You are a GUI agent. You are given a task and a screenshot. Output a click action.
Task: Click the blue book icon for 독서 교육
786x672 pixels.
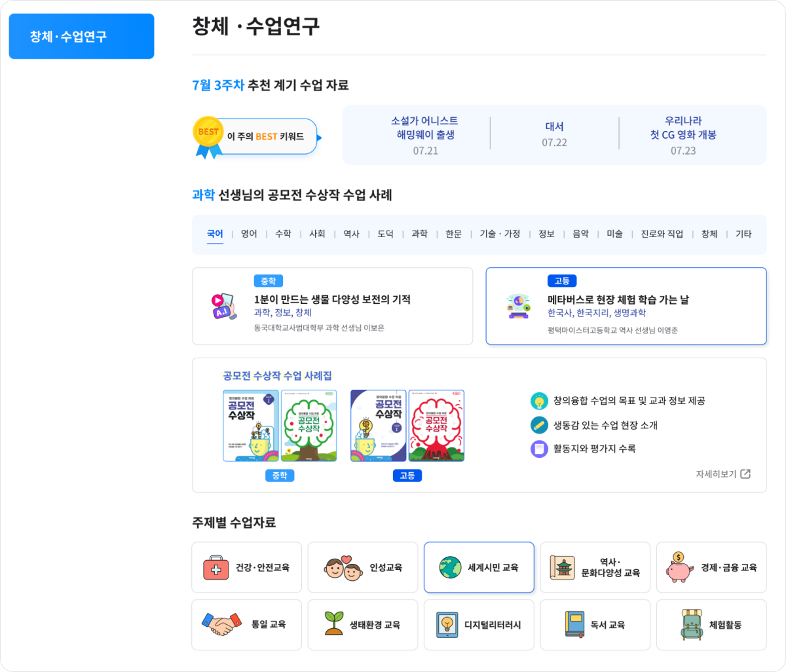click(574, 624)
